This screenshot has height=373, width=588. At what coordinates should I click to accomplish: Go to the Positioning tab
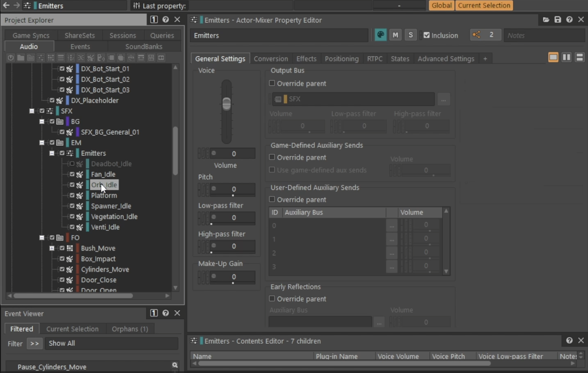(342, 59)
